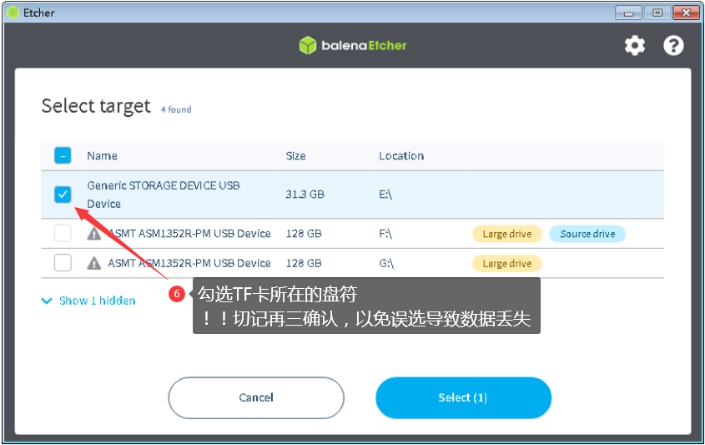This screenshot has height=445, width=705.
Task: Select Generic STORAGE DEVICE USB Device name
Action: coord(164,195)
